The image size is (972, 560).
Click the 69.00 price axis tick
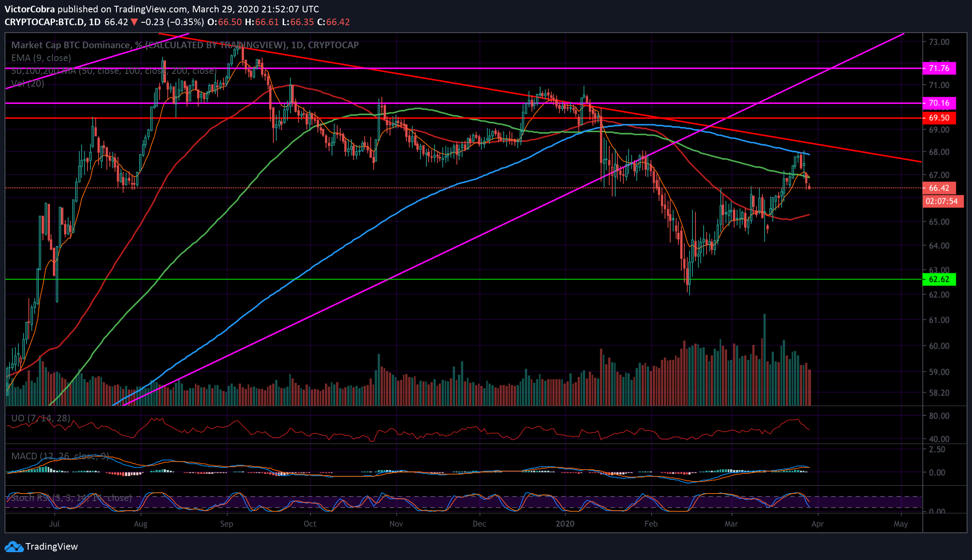tap(939, 130)
